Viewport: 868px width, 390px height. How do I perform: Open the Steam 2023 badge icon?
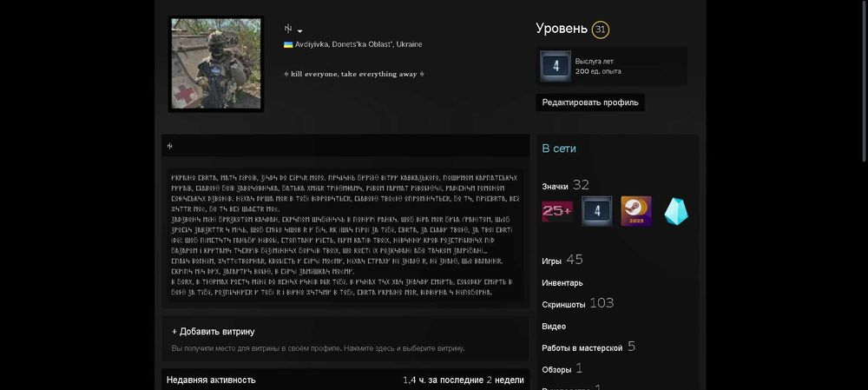coord(636,211)
